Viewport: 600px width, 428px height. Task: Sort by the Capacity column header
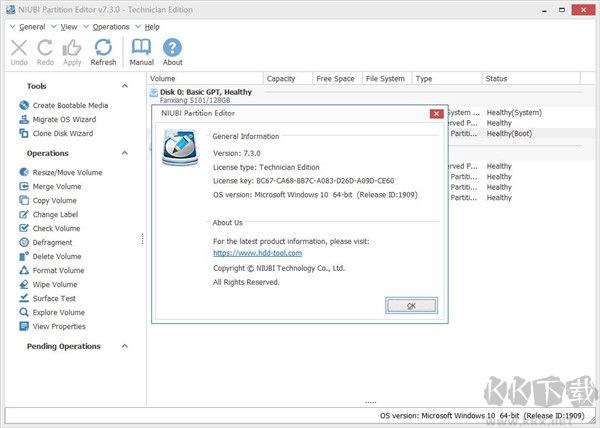(x=288, y=78)
